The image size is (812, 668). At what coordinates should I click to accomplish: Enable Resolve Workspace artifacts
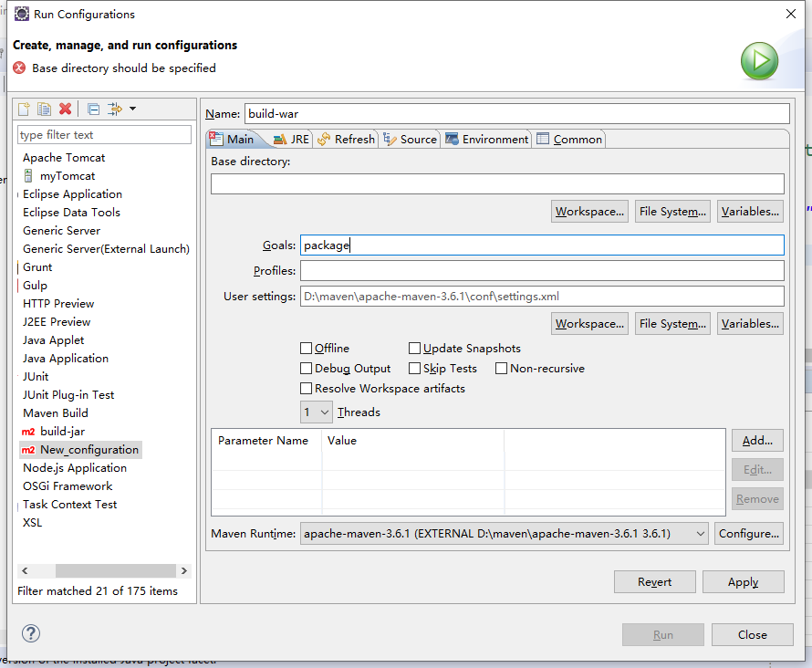point(306,389)
